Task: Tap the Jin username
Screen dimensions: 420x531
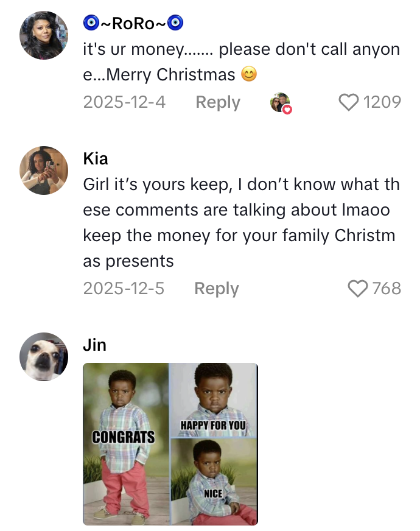Action: click(94, 345)
